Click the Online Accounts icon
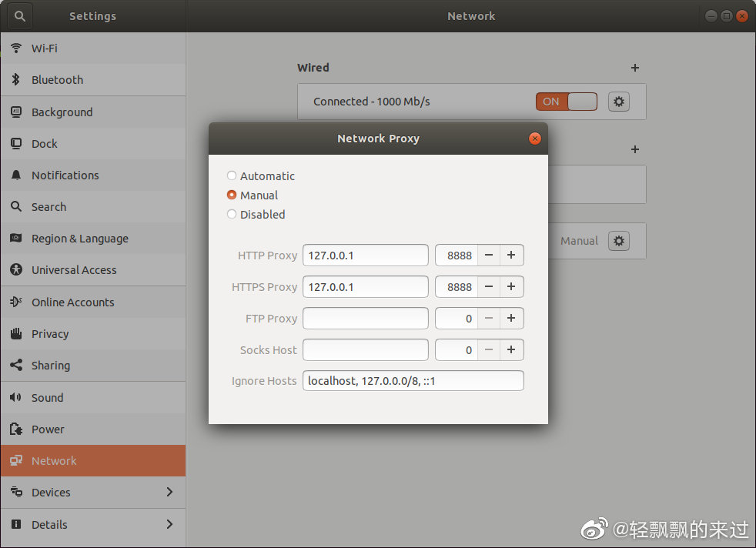The image size is (756, 548). pos(16,302)
